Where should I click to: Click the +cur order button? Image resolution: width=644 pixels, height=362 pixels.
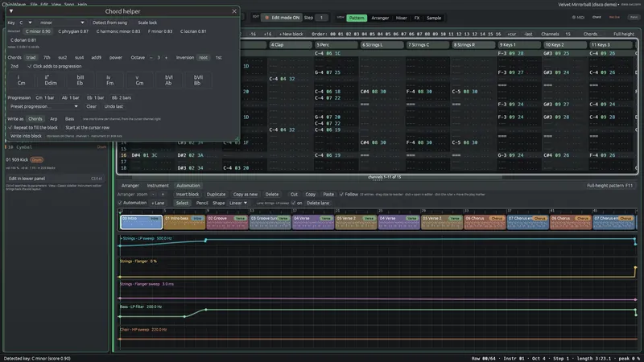[x=511, y=34]
